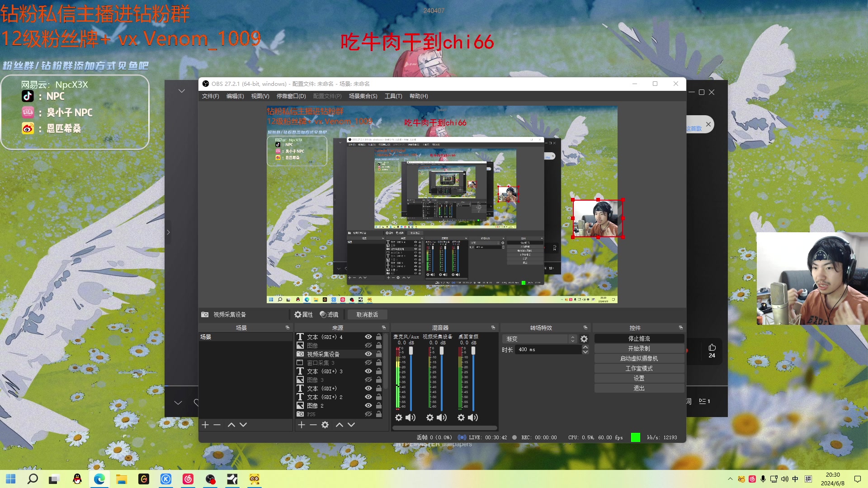Move selected source down in list
The image size is (868, 488).
(x=351, y=425)
